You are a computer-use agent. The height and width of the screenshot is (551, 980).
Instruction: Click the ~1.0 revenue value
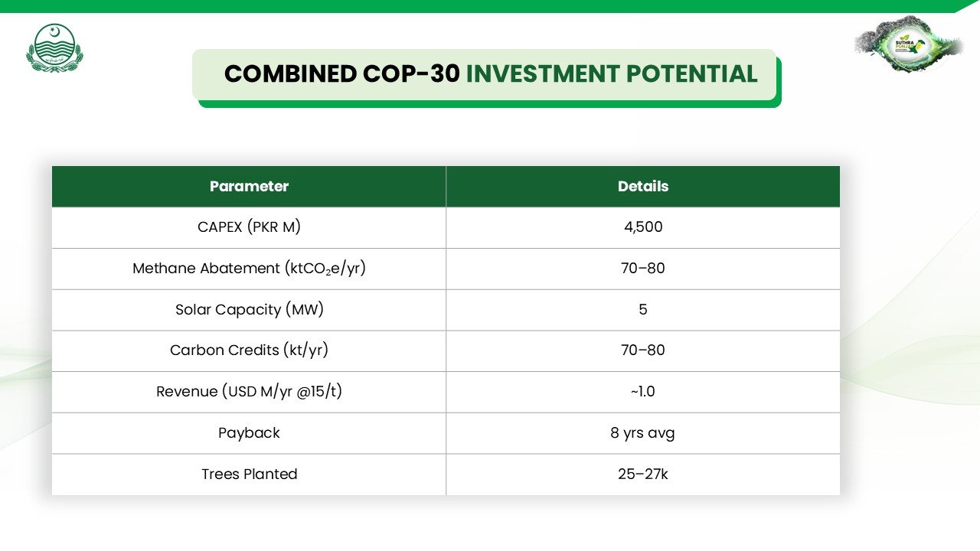click(x=642, y=392)
